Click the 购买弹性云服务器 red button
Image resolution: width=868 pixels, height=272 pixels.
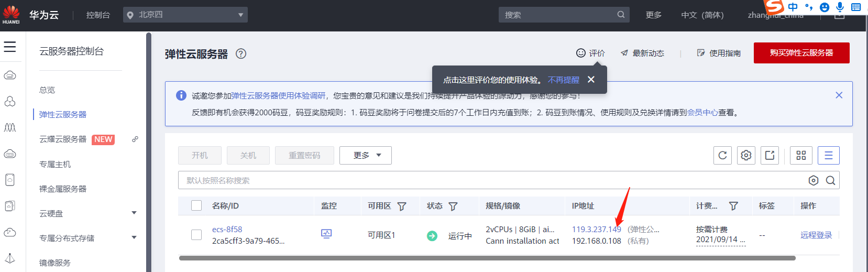801,53
